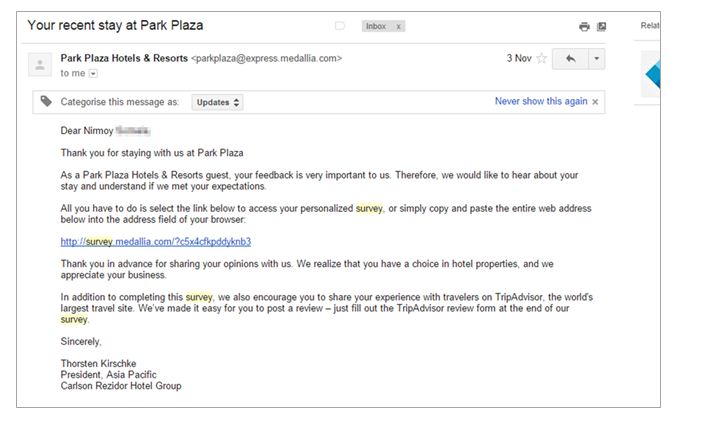Image resolution: width=715 pixels, height=428 pixels.
Task: Open the Updates category dropdown
Action: 218,102
